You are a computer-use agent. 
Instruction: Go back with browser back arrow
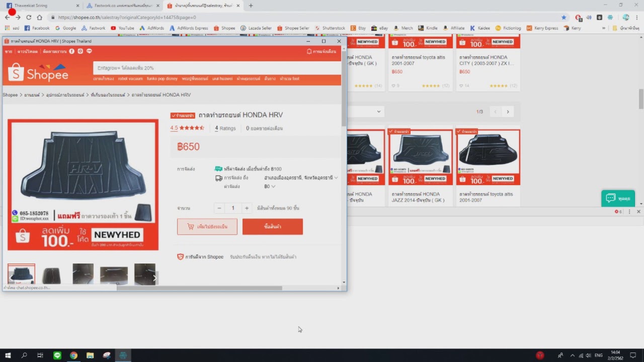7,17
